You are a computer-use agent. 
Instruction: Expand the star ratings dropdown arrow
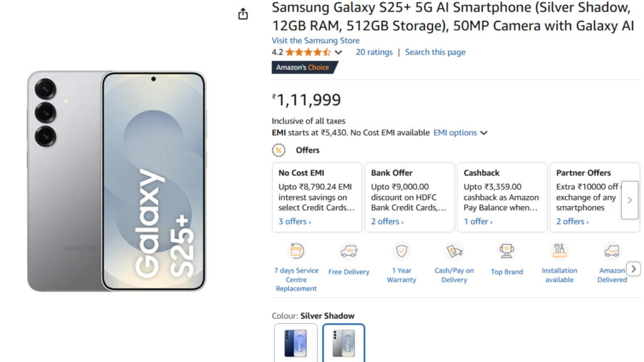pyautogui.click(x=338, y=53)
